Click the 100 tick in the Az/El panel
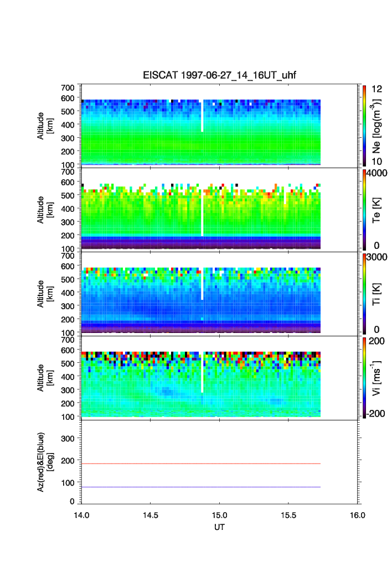The height and width of the screenshot is (588, 392). tap(68, 483)
